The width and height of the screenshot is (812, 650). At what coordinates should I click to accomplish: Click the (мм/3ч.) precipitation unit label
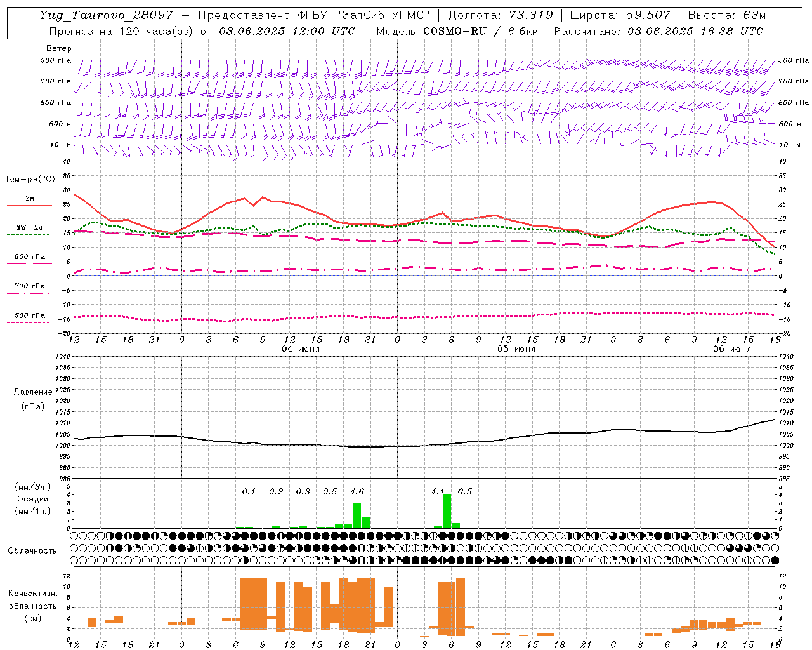pyautogui.click(x=33, y=487)
